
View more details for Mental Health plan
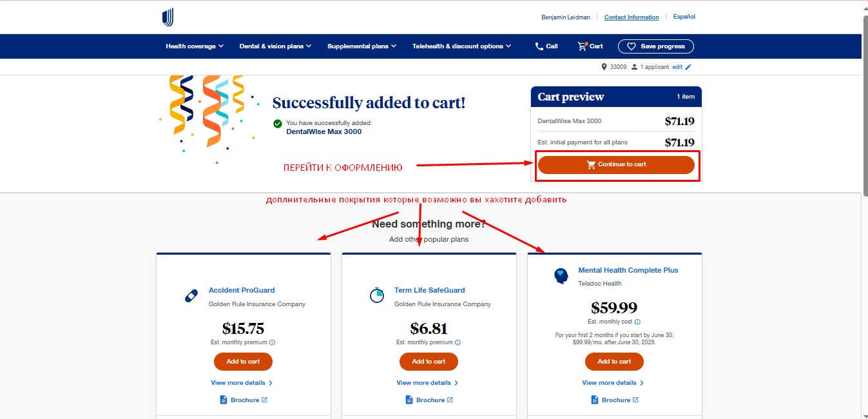(612, 383)
